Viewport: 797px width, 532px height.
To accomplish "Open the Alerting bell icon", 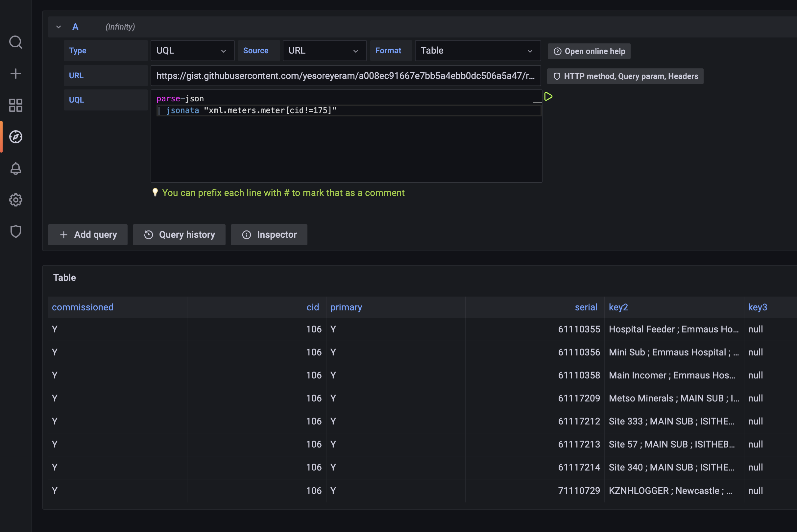I will tap(15, 168).
